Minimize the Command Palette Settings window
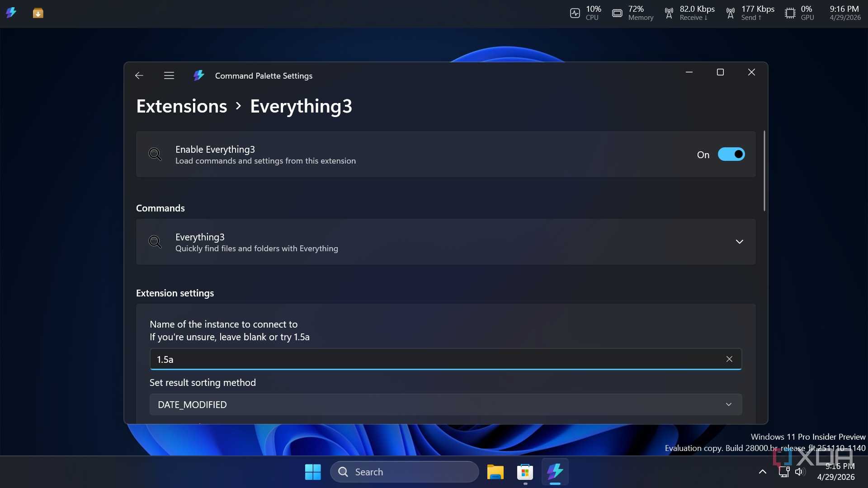The height and width of the screenshot is (488, 868). click(x=689, y=72)
